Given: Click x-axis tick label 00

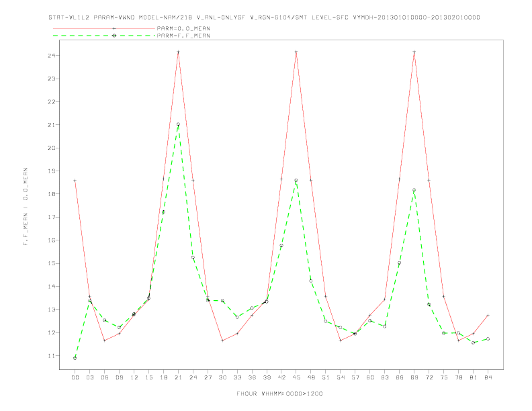Looking at the screenshot, I should [75, 377].
